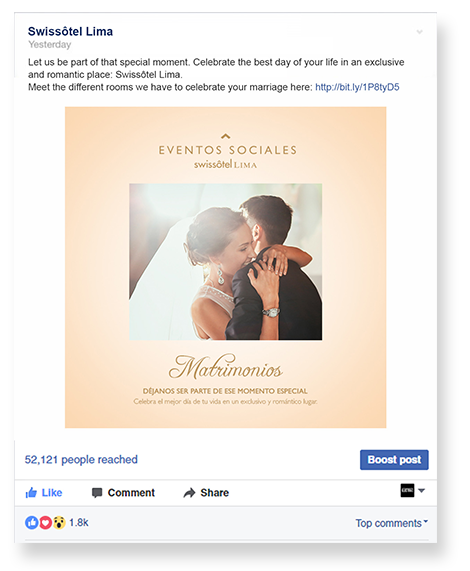Viewport: 470px width, 571px height.
Task: Click the 1.8k reactions count
Action: pyautogui.click(x=79, y=523)
